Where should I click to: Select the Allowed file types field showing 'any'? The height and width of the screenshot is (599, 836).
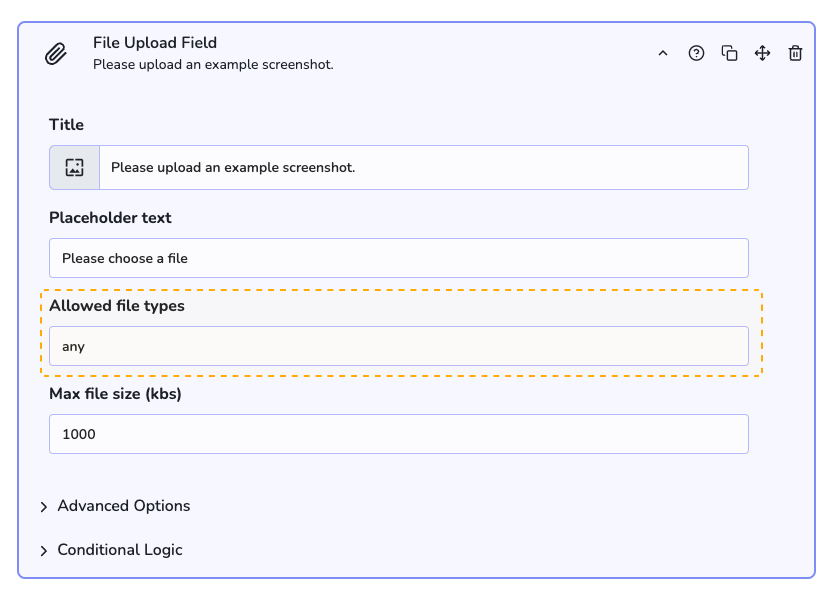pyautogui.click(x=398, y=346)
